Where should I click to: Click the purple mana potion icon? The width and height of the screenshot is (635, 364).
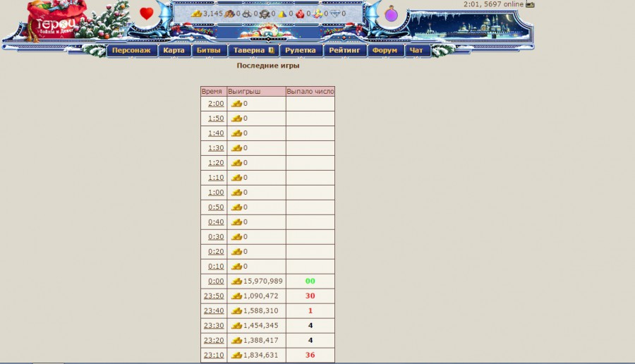(x=391, y=14)
